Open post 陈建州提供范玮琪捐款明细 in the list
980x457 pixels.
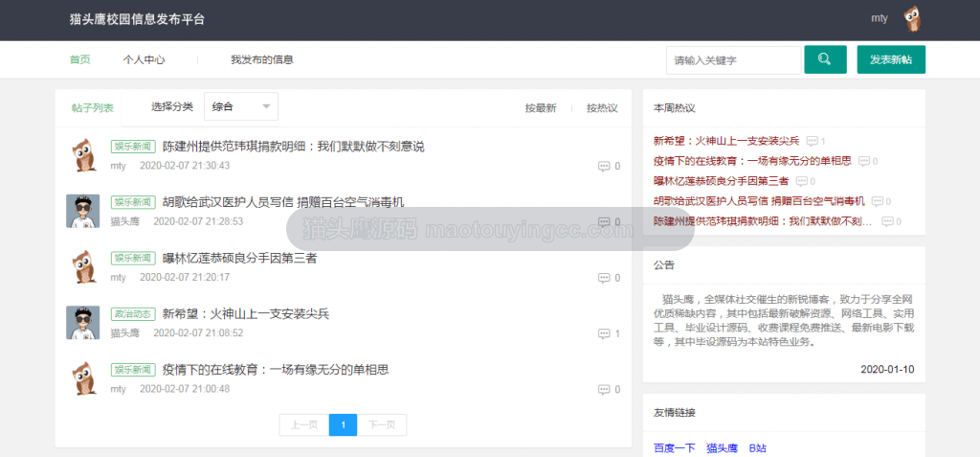(293, 147)
